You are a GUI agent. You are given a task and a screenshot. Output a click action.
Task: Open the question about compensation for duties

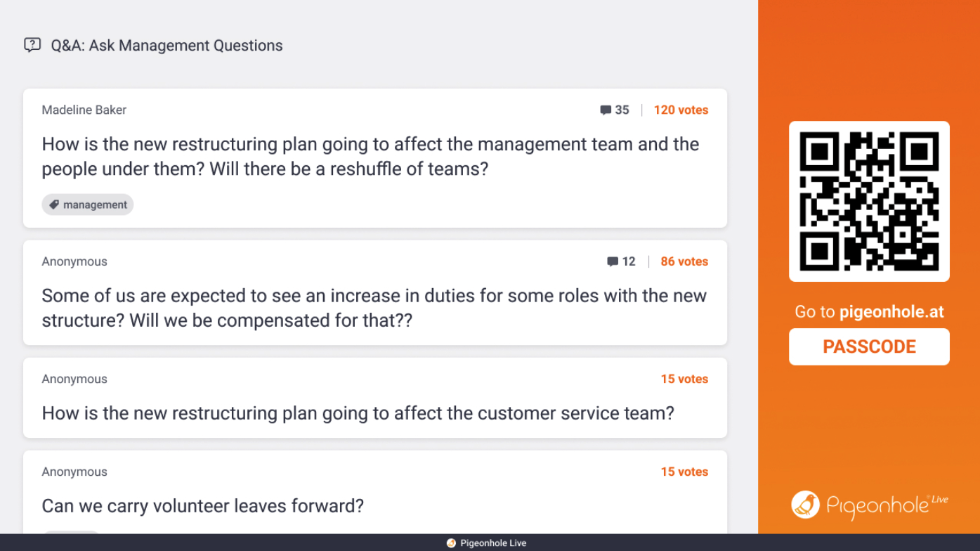point(374,308)
